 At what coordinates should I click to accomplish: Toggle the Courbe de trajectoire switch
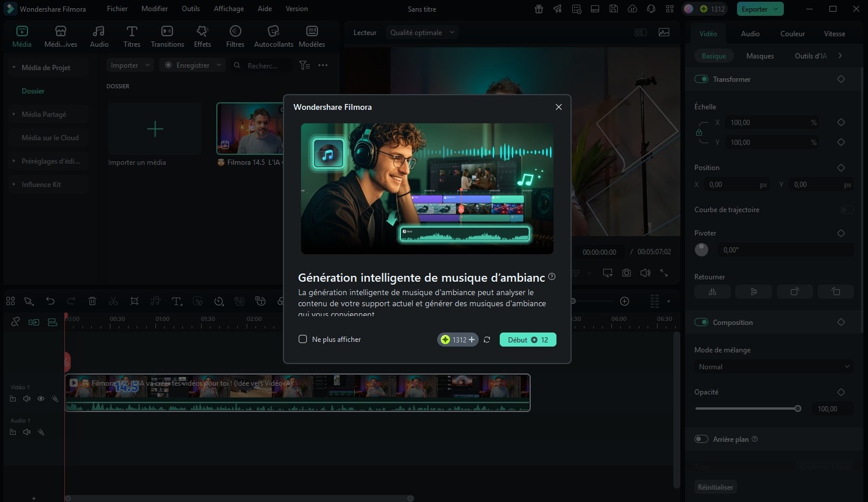(x=846, y=210)
